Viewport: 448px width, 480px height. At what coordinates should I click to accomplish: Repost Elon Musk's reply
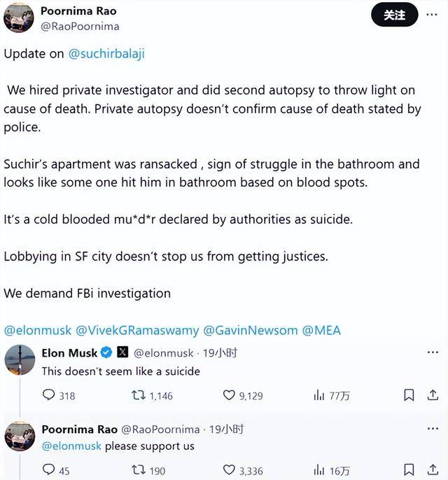(x=139, y=396)
